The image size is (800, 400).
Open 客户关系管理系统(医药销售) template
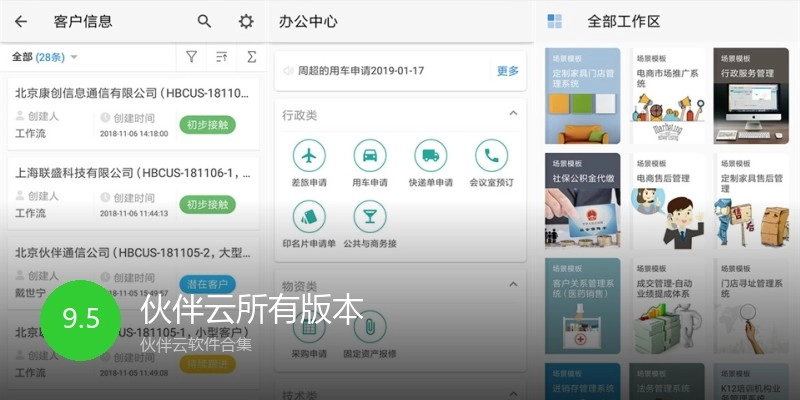tap(583, 306)
